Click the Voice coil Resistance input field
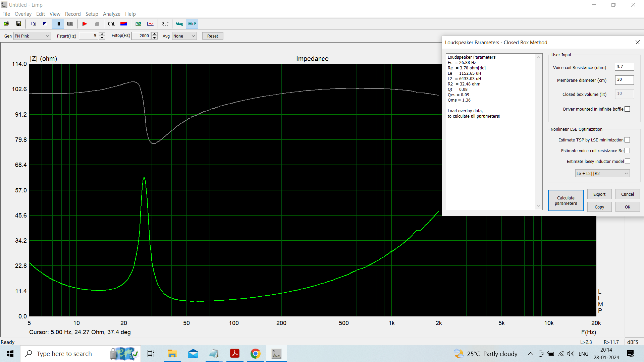 click(624, 67)
